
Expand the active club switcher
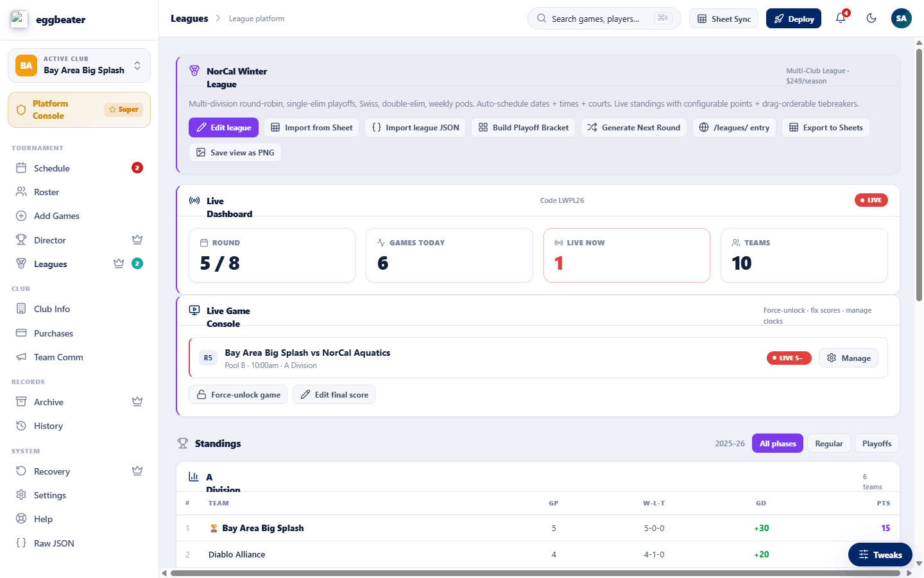[79, 66]
